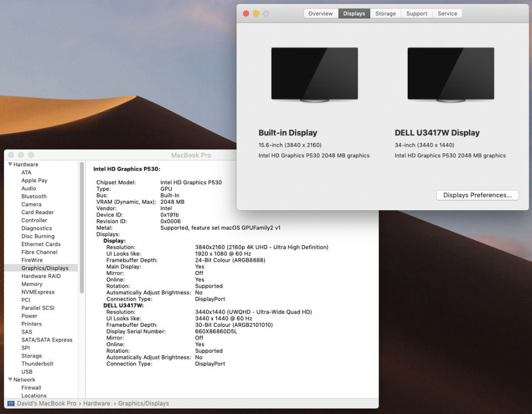
Task: Click the Display Serial Number value 660X86860D5L
Action: [x=216, y=331]
